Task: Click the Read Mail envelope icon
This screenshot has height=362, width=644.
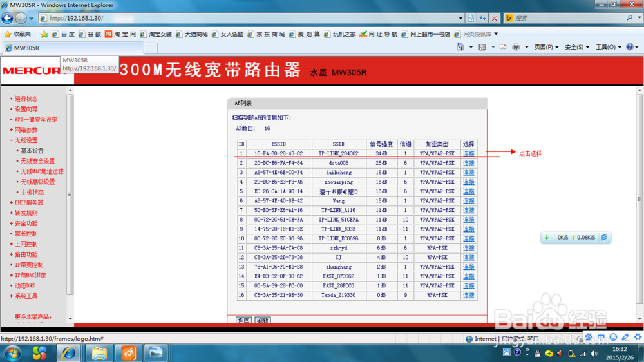Action: coord(503,47)
